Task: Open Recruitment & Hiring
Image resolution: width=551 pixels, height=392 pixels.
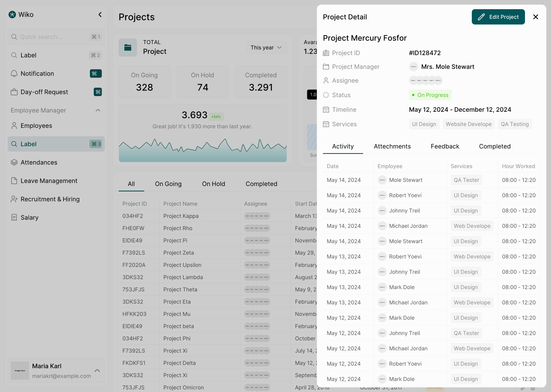Action: [x=56, y=199]
